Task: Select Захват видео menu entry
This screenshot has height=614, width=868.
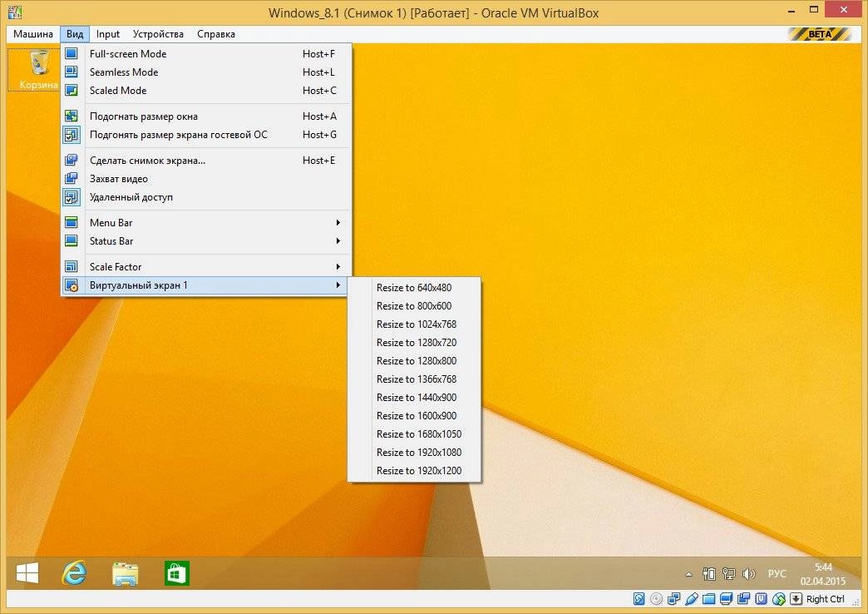Action: pyautogui.click(x=206, y=178)
